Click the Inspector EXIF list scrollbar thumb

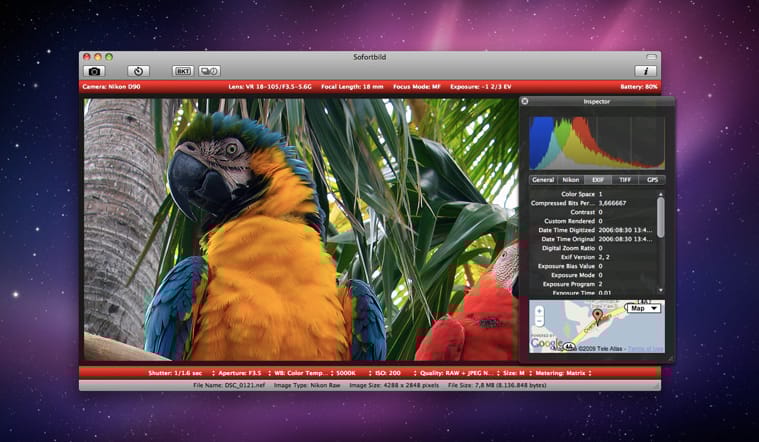pos(661,217)
